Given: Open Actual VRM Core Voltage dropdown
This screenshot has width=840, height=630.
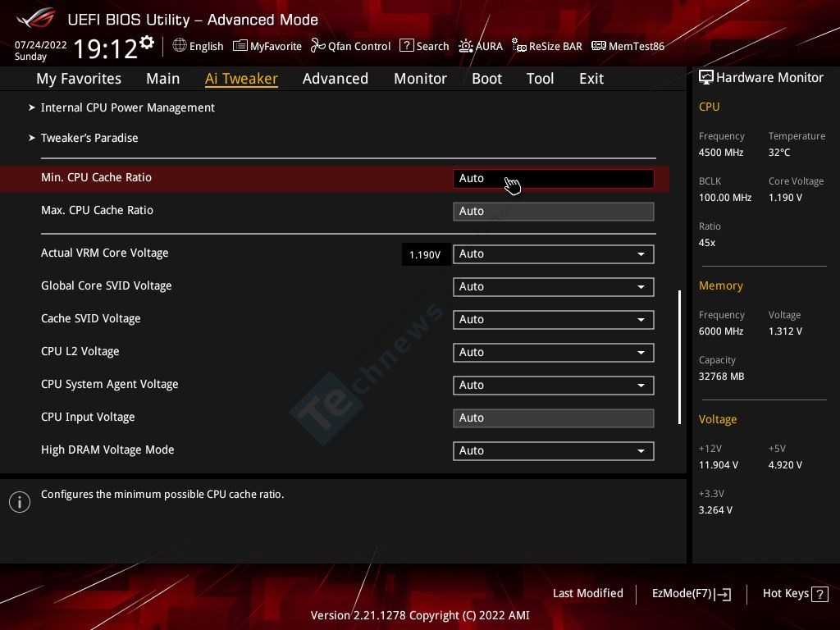Looking at the screenshot, I should tap(554, 254).
